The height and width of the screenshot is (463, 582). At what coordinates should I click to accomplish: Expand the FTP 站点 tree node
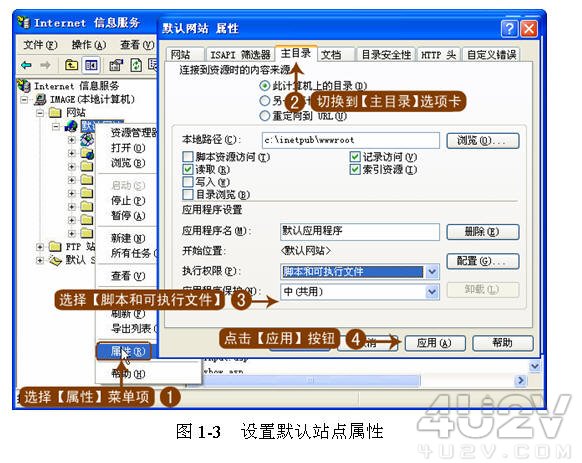[x=40, y=247]
